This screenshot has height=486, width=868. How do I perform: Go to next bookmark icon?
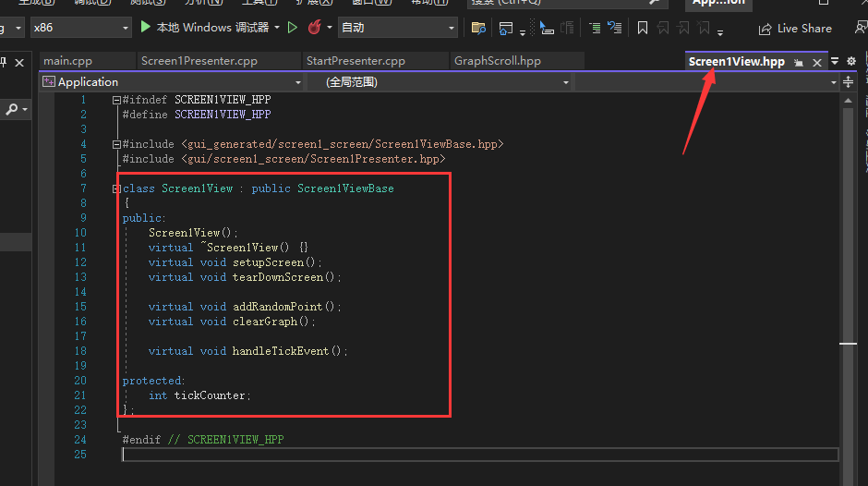[x=683, y=28]
